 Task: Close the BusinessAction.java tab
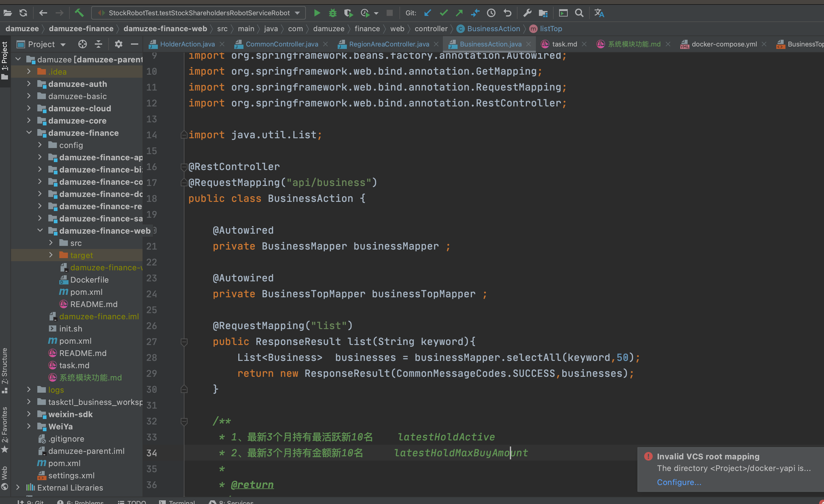pyautogui.click(x=528, y=44)
